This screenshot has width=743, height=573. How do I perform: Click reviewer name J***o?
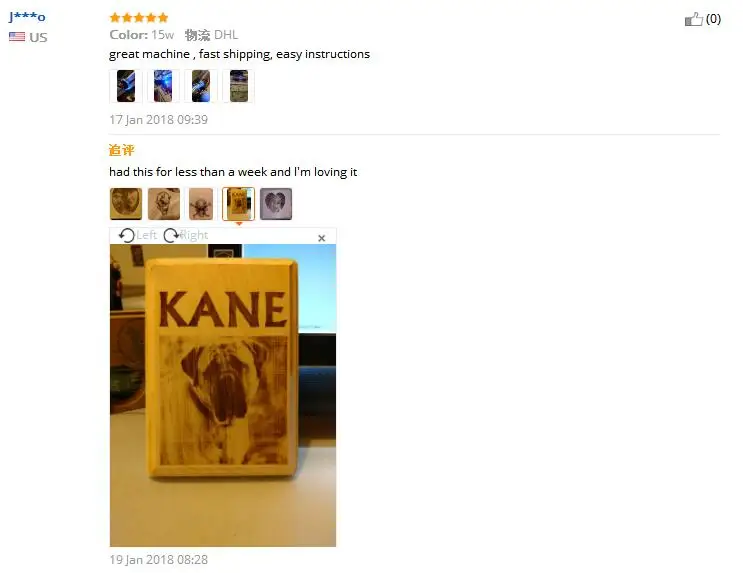pyautogui.click(x=27, y=17)
